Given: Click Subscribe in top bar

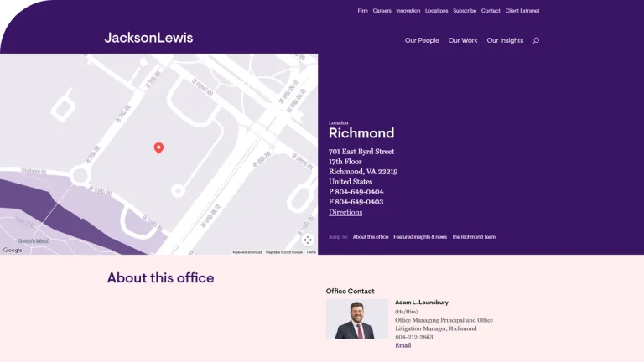Looking at the screenshot, I should point(465,11).
